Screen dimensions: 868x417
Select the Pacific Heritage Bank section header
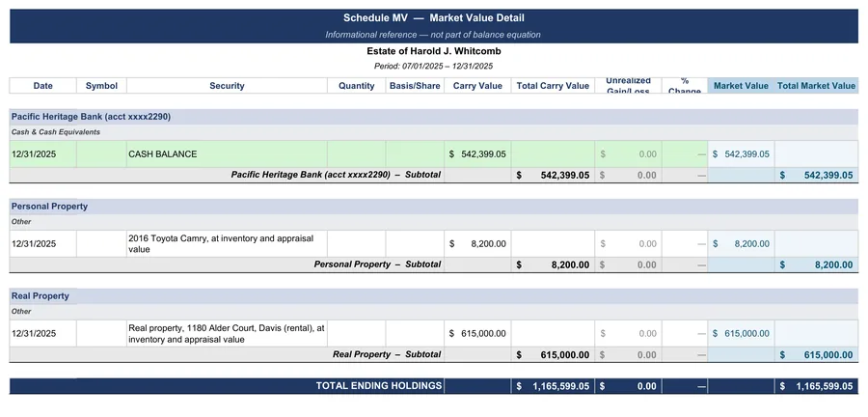click(x=434, y=117)
